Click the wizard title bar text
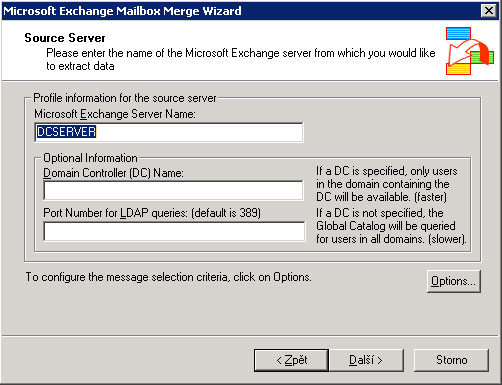This screenshot has width=502, height=385. point(122,11)
